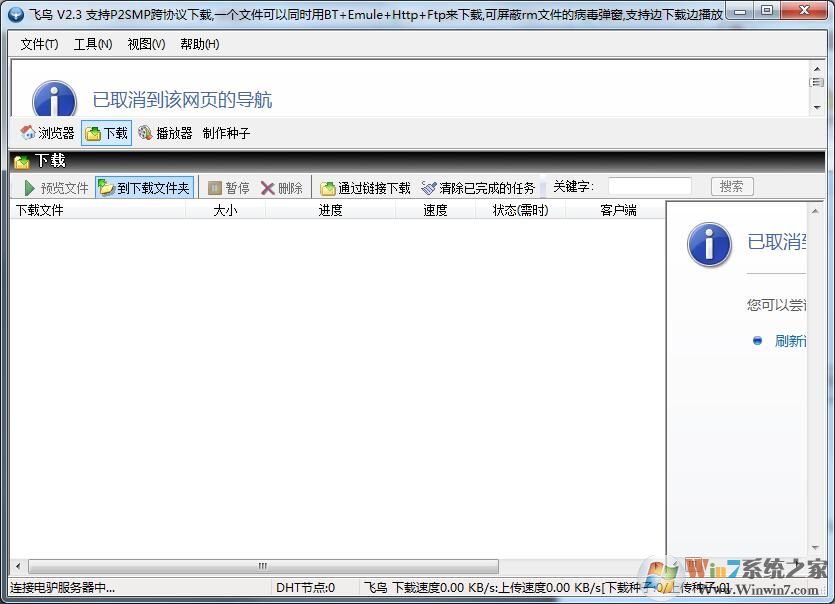
Task: Maximize the 飞鸟 window
Action: (767, 11)
